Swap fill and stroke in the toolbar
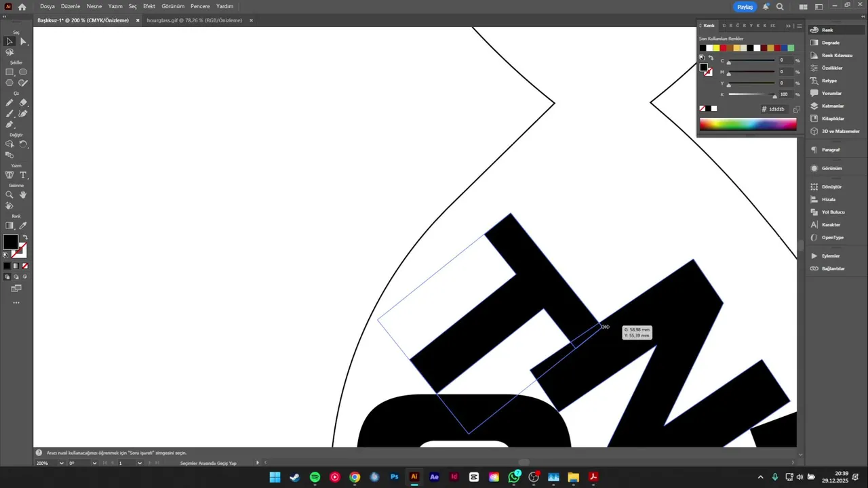868x488 pixels. [25, 237]
